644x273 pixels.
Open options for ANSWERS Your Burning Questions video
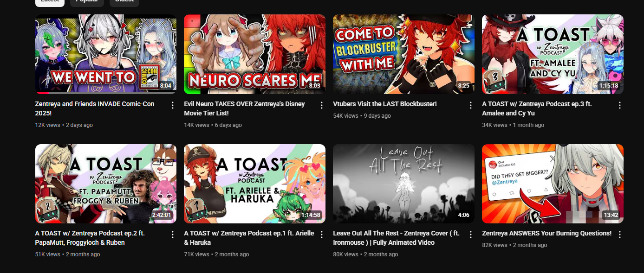pyautogui.click(x=619, y=235)
